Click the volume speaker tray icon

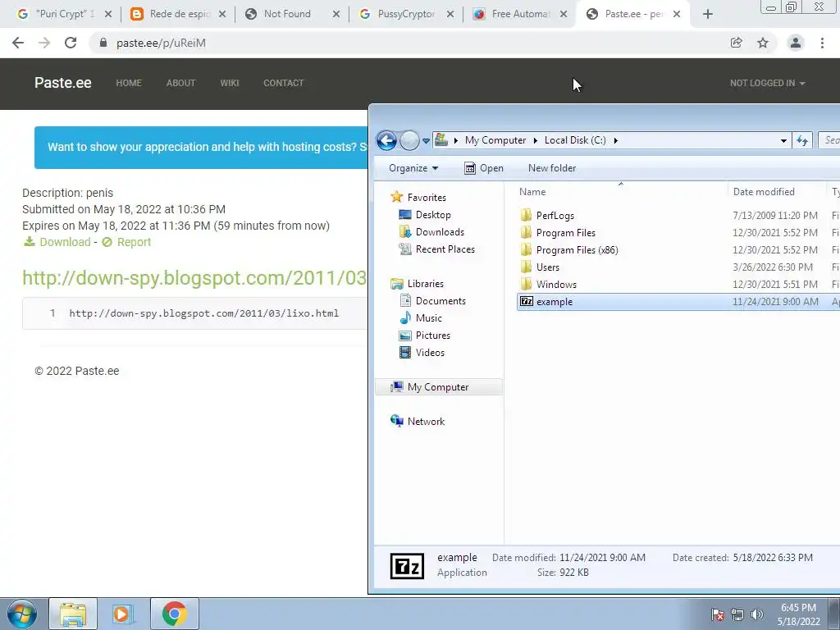[x=757, y=614]
